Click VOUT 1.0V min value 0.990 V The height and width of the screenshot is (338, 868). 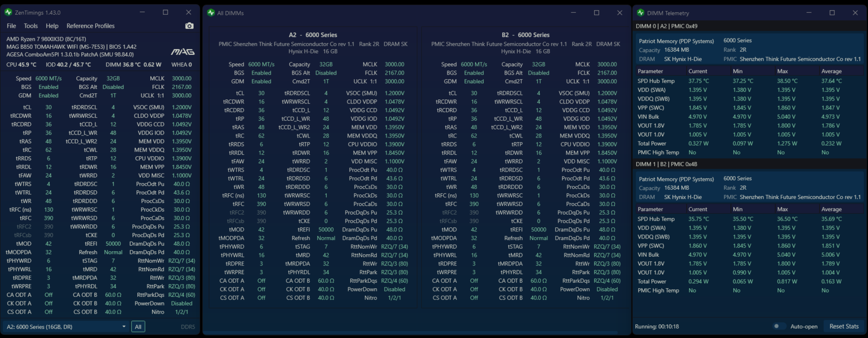(x=742, y=272)
